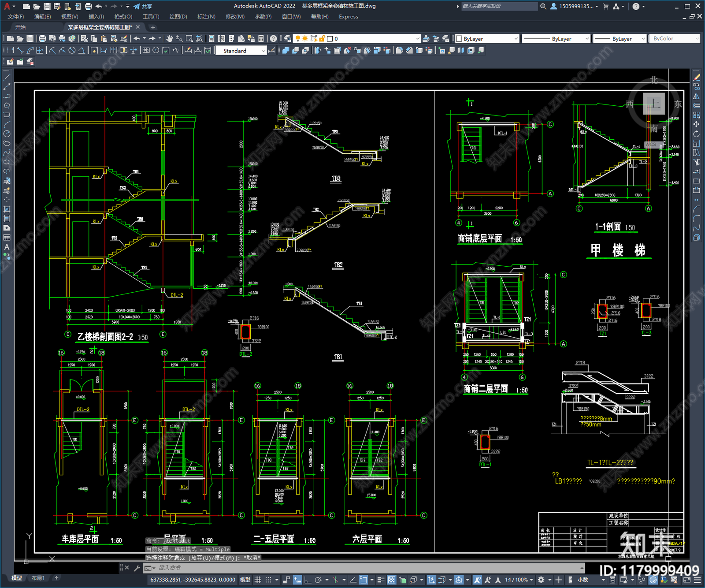Screen dimensions: 705x588
Task: Click the 布局1 layout tab
Action: pyautogui.click(x=38, y=578)
